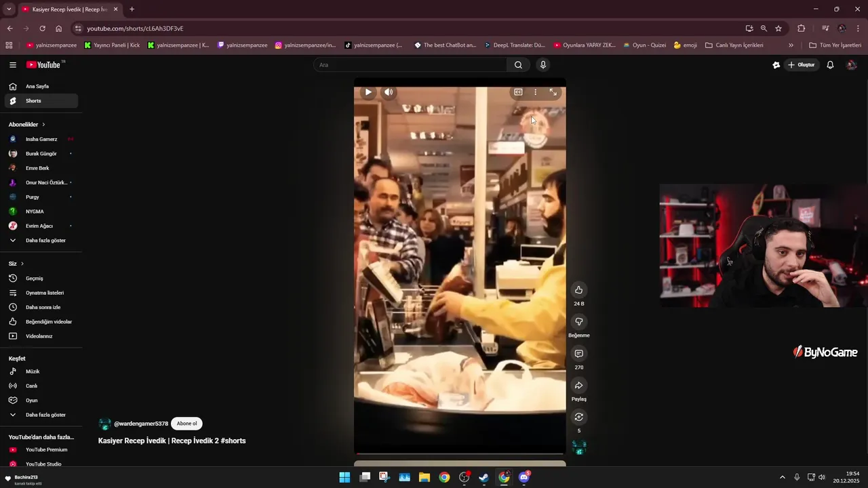Like the Short with 24 B likes
This screenshot has height=488, width=868.
(578, 290)
